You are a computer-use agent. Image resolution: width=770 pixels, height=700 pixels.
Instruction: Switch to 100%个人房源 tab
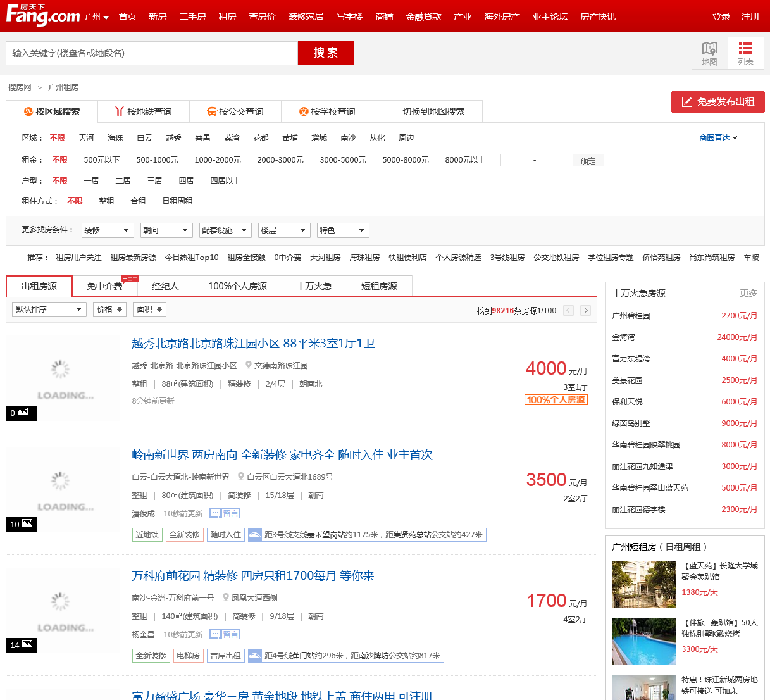238,286
